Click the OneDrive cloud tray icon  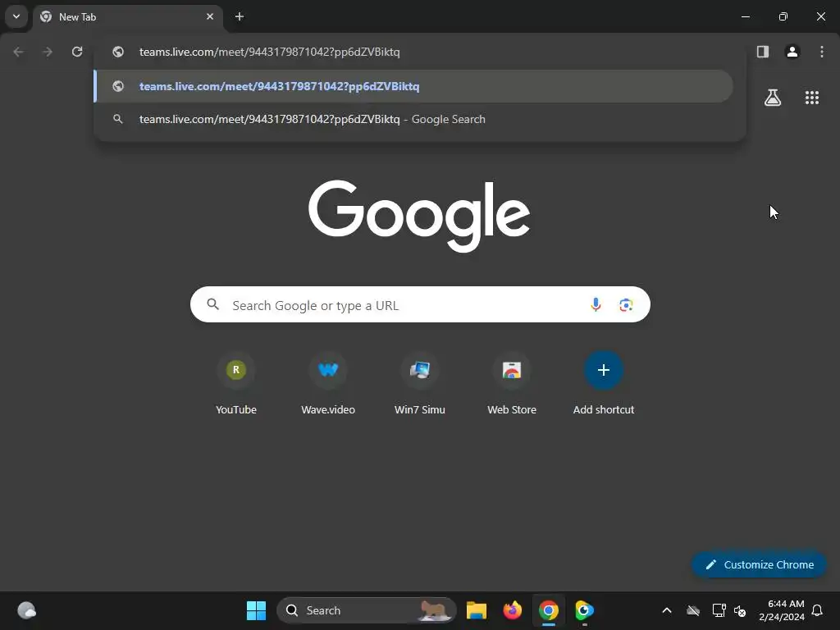(x=693, y=610)
